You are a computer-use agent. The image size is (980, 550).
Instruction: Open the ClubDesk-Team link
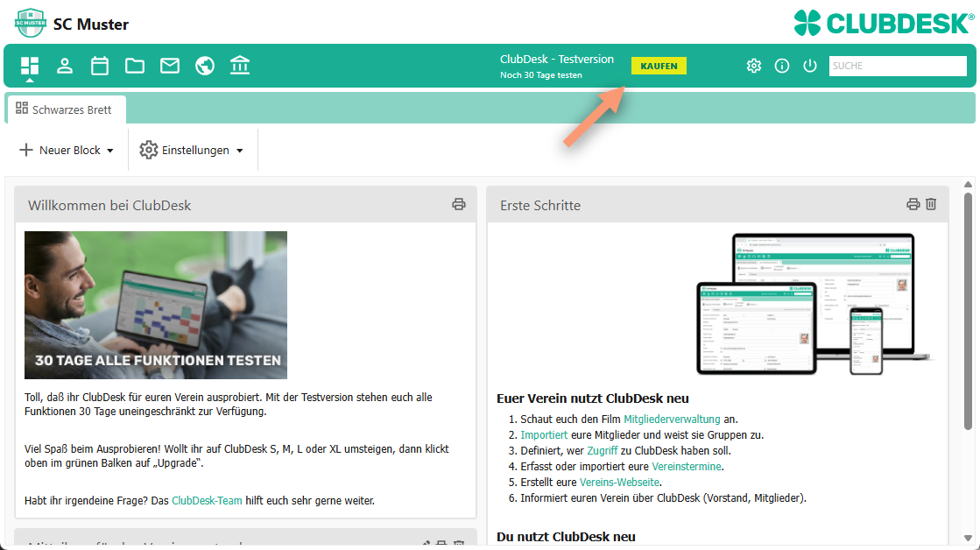pos(207,501)
